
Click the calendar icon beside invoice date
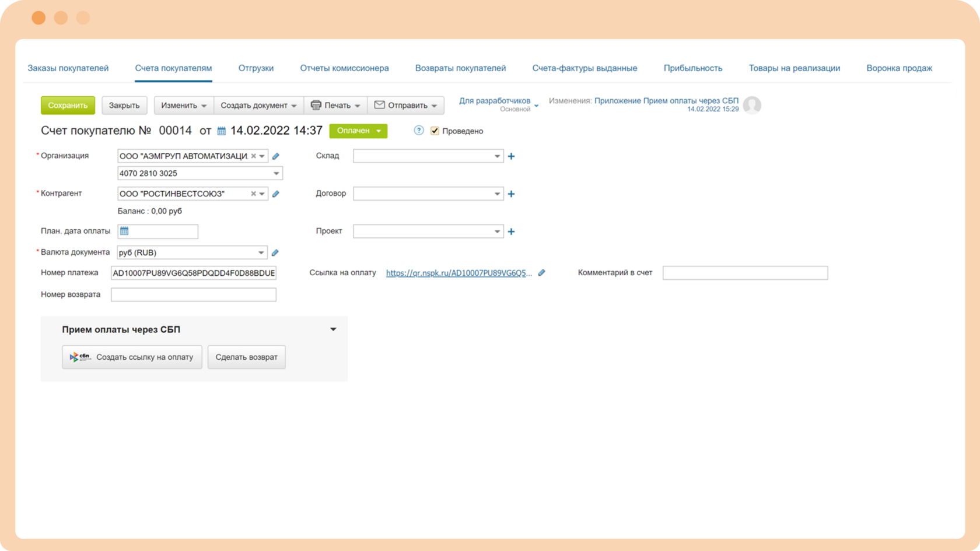tap(222, 131)
